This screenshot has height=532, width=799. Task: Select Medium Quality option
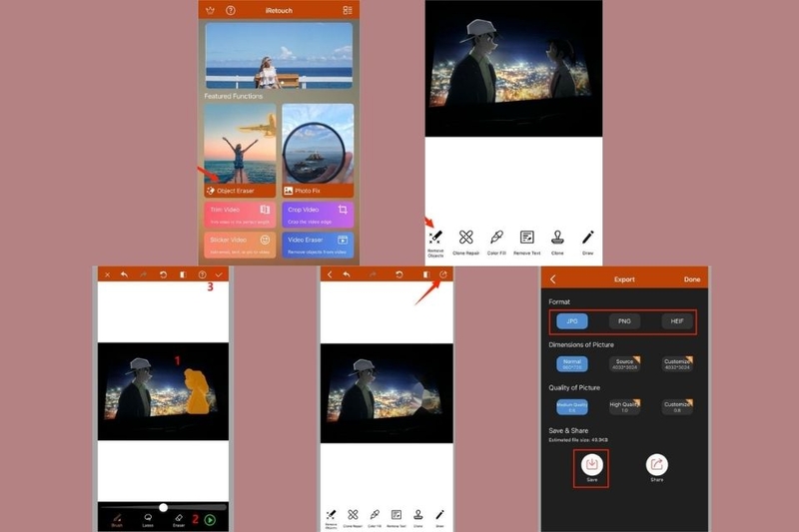click(572, 407)
